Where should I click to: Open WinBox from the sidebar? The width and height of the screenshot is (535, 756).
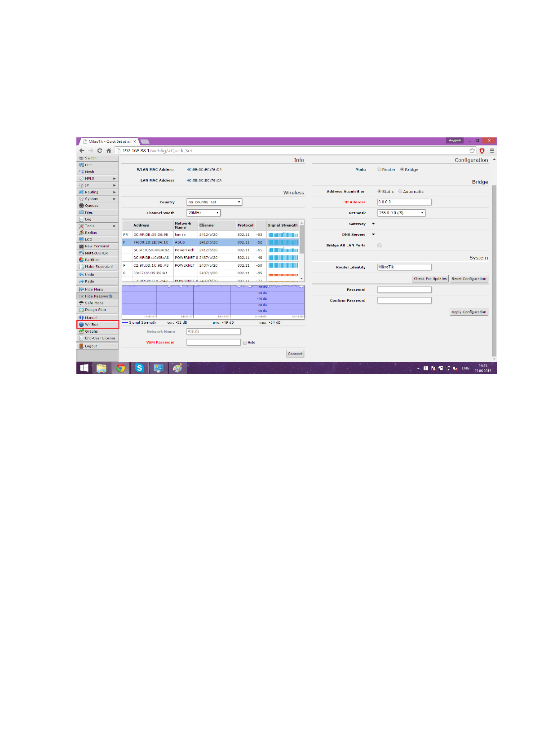coord(97,324)
